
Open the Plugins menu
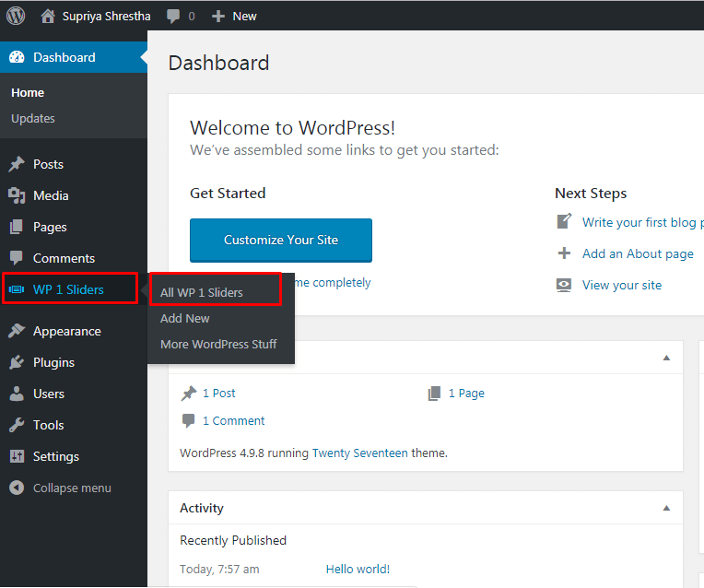[x=74, y=362]
